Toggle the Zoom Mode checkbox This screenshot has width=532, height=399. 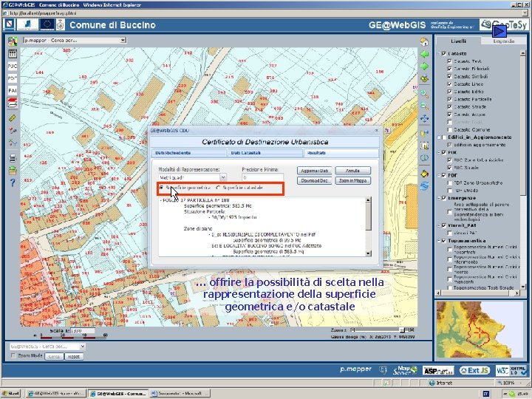coord(13,355)
